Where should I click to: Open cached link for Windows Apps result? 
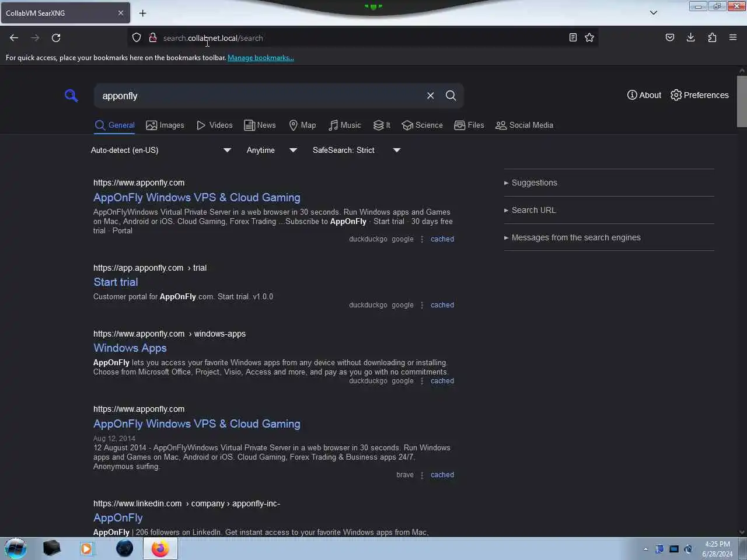[442, 381]
